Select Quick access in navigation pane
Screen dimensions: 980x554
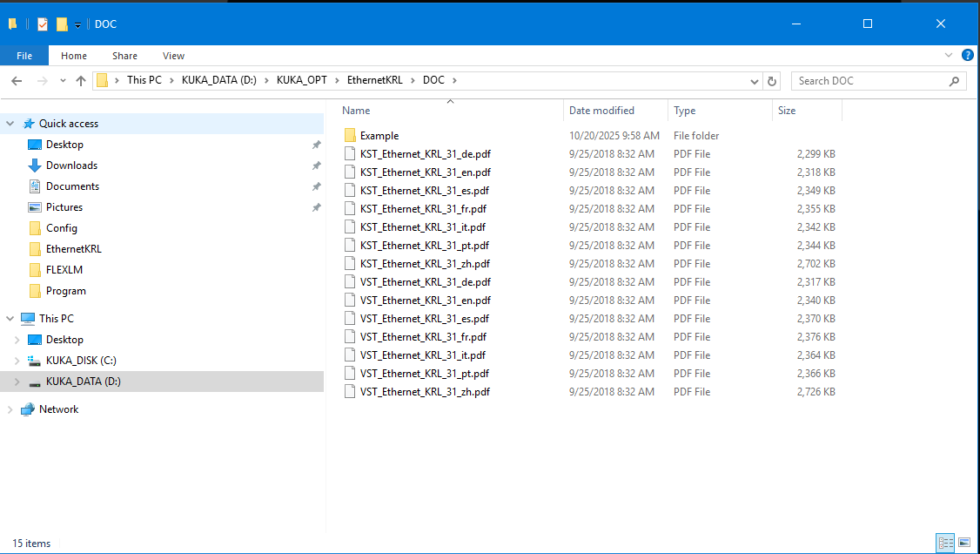[x=68, y=123]
